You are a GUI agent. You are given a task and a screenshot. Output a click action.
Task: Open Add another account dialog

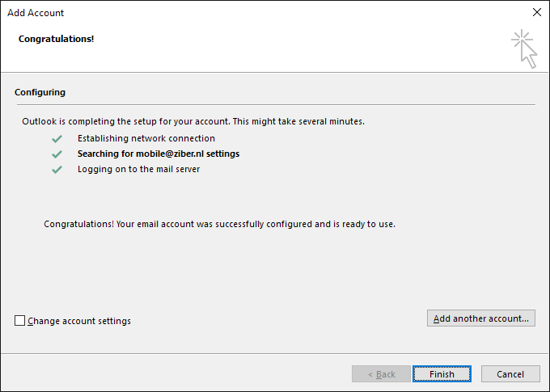click(x=481, y=318)
